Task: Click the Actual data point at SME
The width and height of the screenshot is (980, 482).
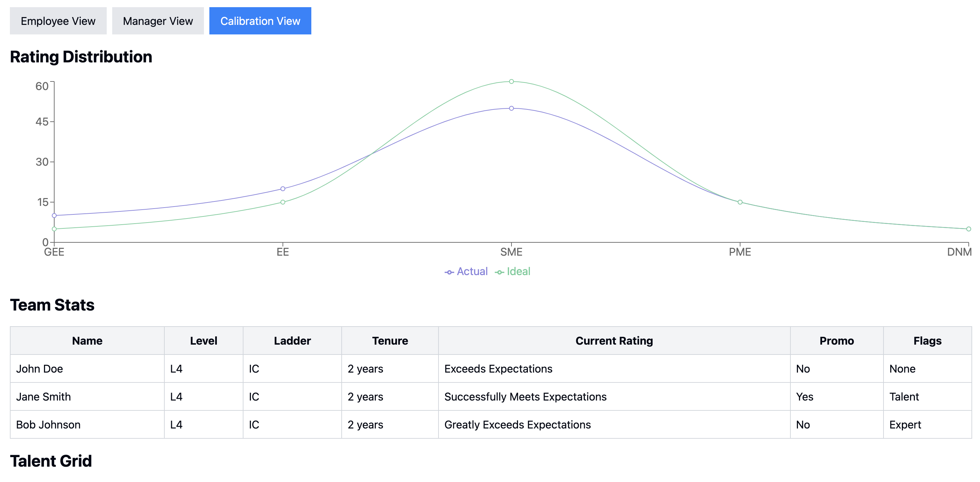Action: tap(511, 108)
